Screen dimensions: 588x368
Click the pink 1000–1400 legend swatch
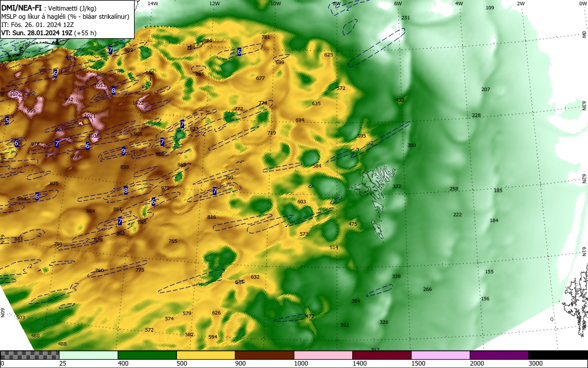323,355
